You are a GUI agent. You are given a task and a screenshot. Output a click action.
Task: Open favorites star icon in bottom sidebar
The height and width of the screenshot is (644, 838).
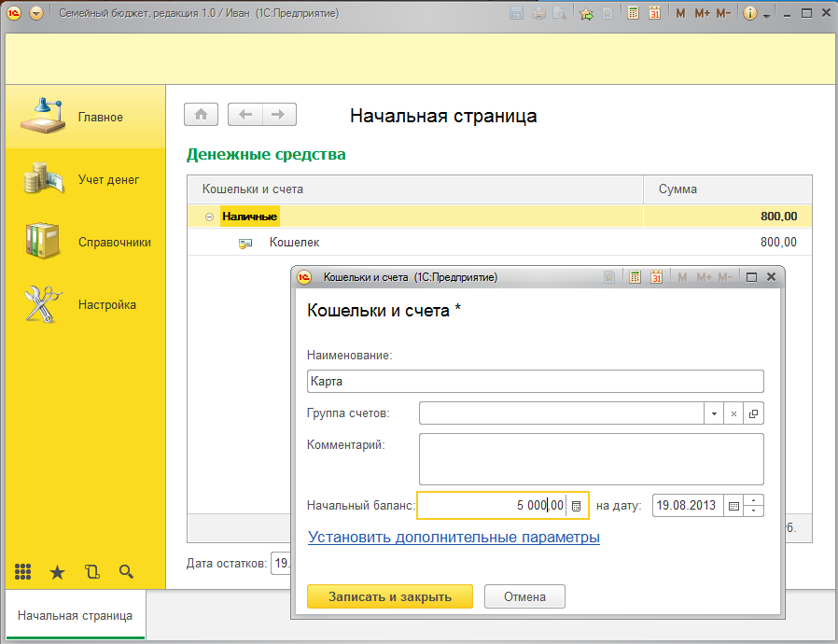(57, 572)
